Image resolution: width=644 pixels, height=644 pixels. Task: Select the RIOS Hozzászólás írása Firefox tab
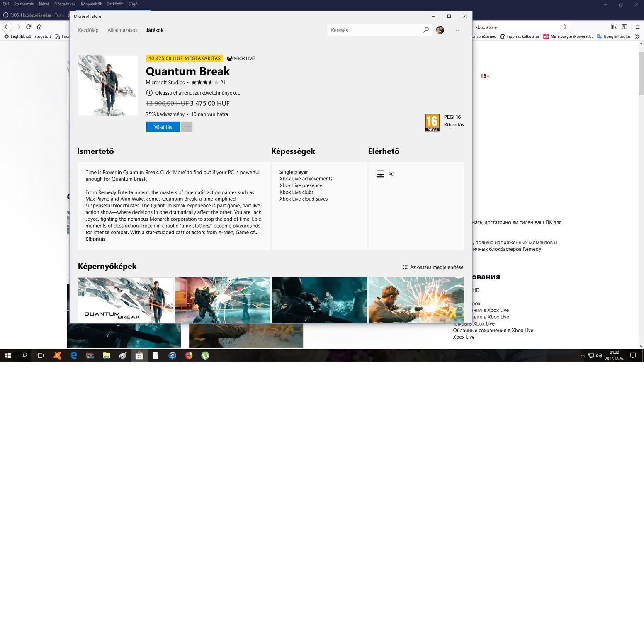pyautogui.click(x=35, y=15)
